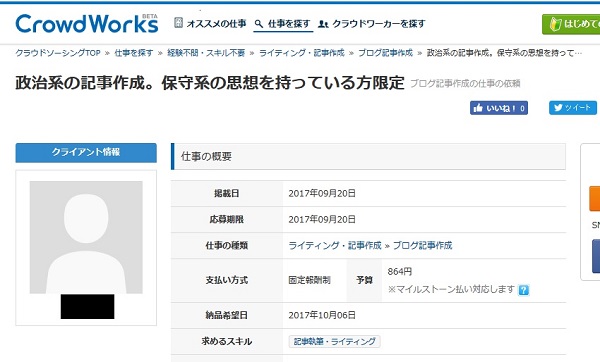Open クラウドワーカーを探す in the navigation

[x=378, y=24]
